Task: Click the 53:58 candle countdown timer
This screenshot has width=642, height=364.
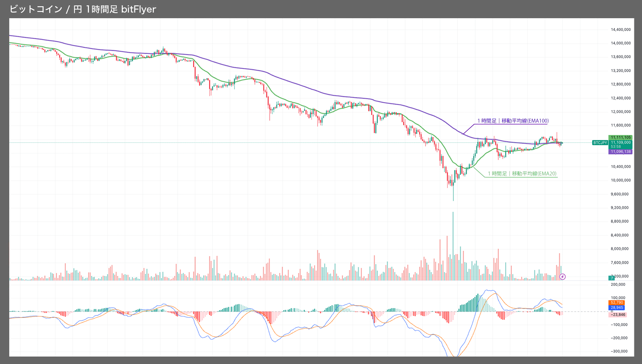Action: pyautogui.click(x=616, y=146)
